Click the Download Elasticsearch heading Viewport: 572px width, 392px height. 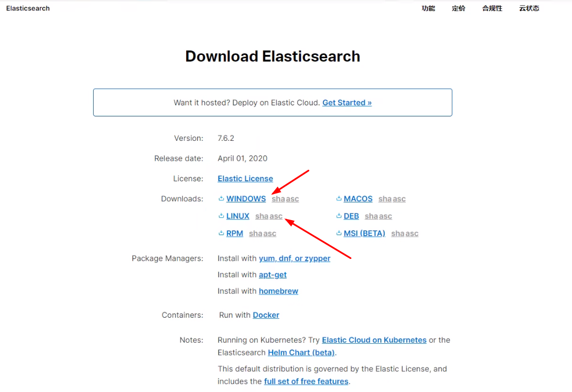tap(273, 56)
